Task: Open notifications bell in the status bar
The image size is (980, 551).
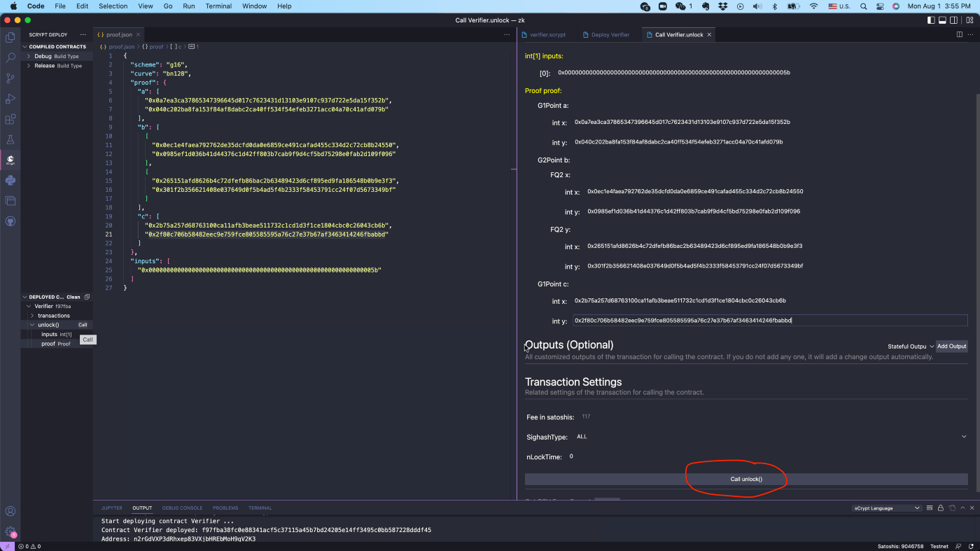Action: click(972, 546)
